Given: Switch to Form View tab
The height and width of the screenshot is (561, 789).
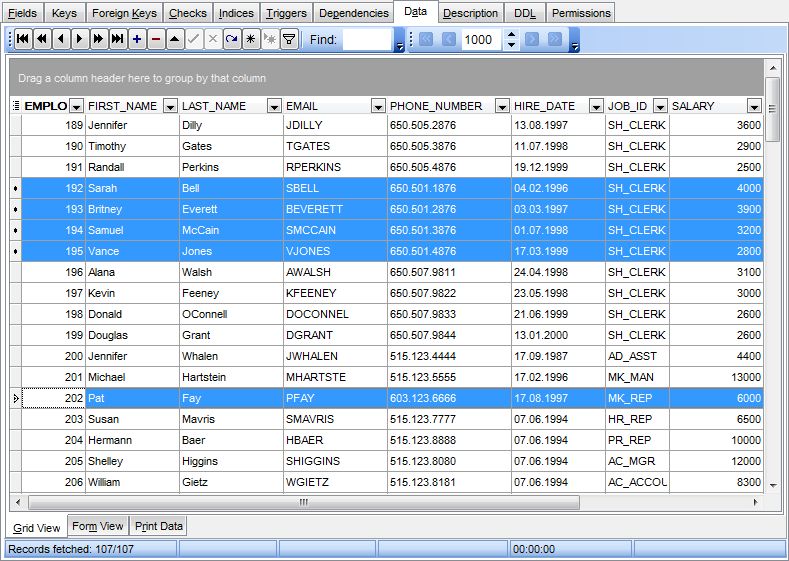Looking at the screenshot, I should [98, 527].
